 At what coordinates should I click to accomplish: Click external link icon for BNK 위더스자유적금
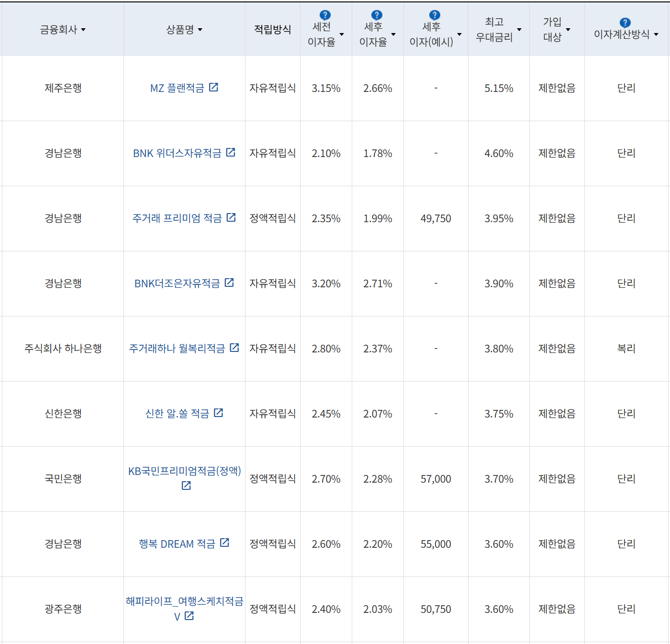pos(232,152)
